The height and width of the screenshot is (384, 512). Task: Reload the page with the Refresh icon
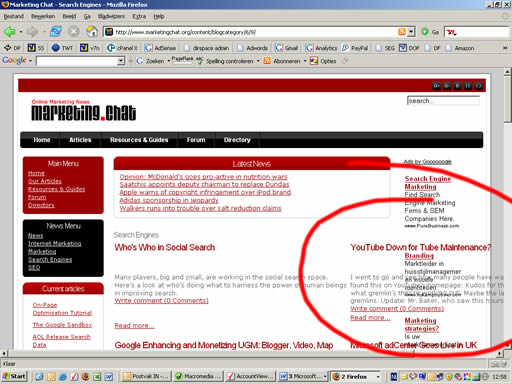pos(56,32)
